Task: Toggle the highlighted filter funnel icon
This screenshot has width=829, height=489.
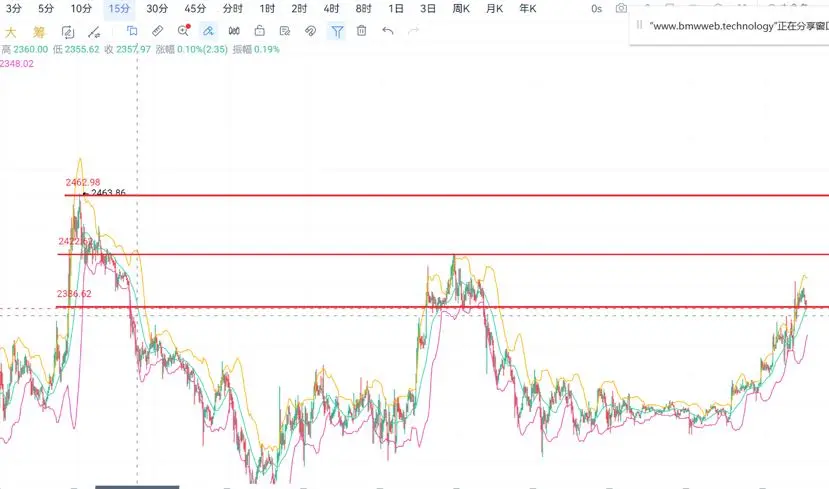Action: coord(337,32)
